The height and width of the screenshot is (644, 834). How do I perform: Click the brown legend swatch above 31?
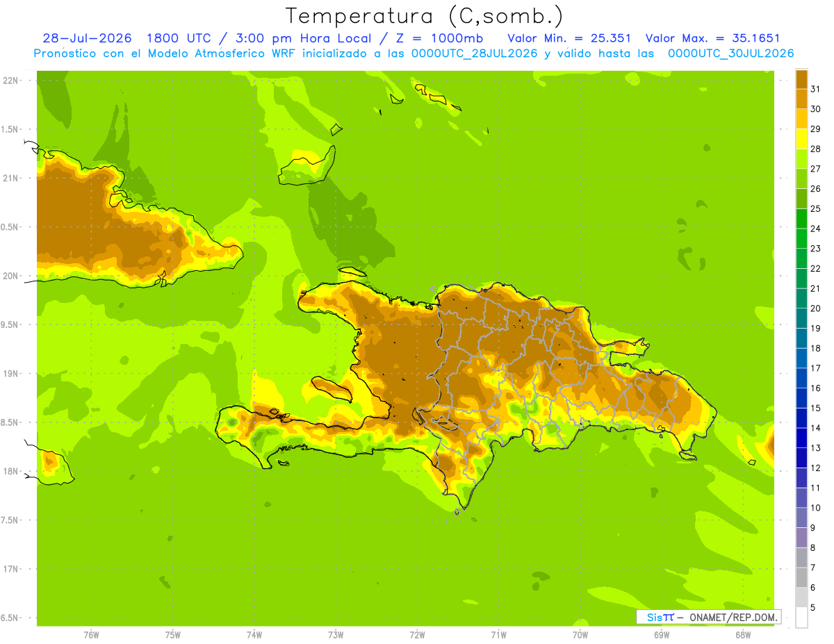point(801,79)
